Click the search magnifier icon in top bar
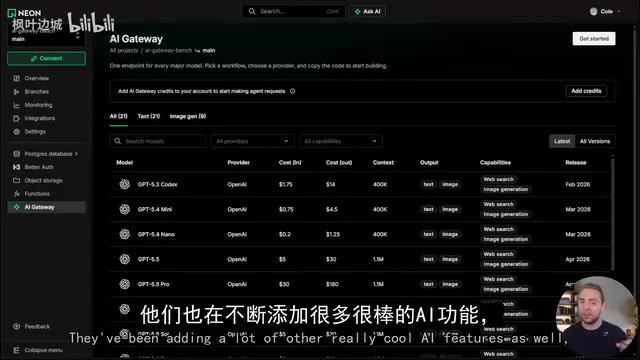 (252, 11)
